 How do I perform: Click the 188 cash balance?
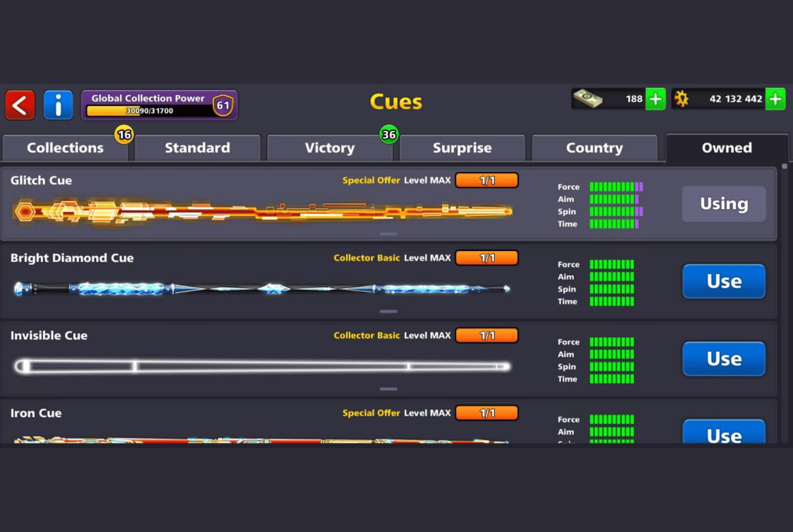pos(634,99)
